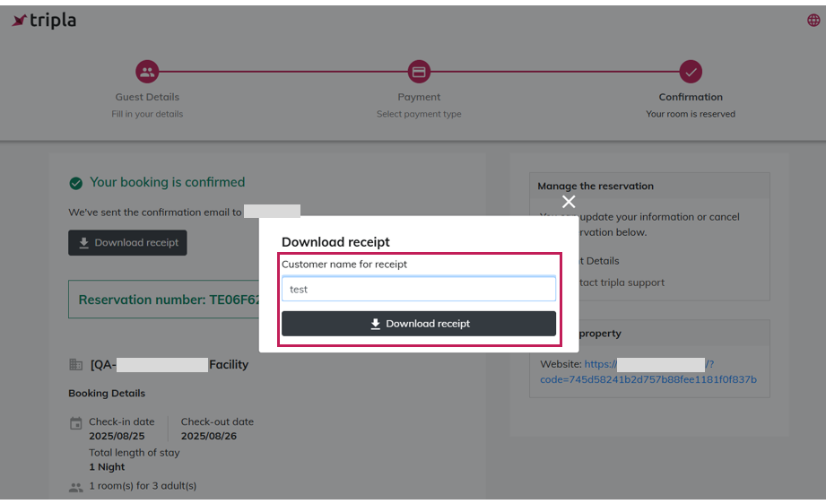Screen dimensions: 826x504
Task: Click the Confirmation checkmark step icon
Action: [690, 72]
